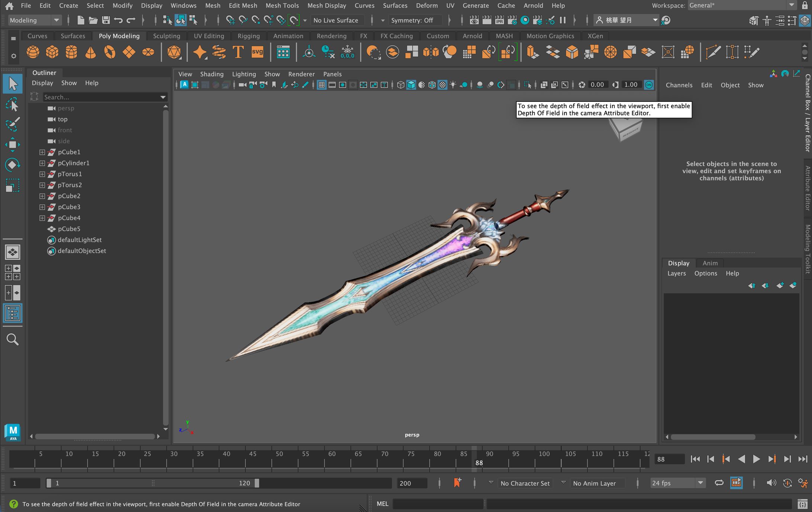This screenshot has width=812, height=512.
Task: Create a polygon sphere from shelf
Action: pyautogui.click(x=33, y=52)
